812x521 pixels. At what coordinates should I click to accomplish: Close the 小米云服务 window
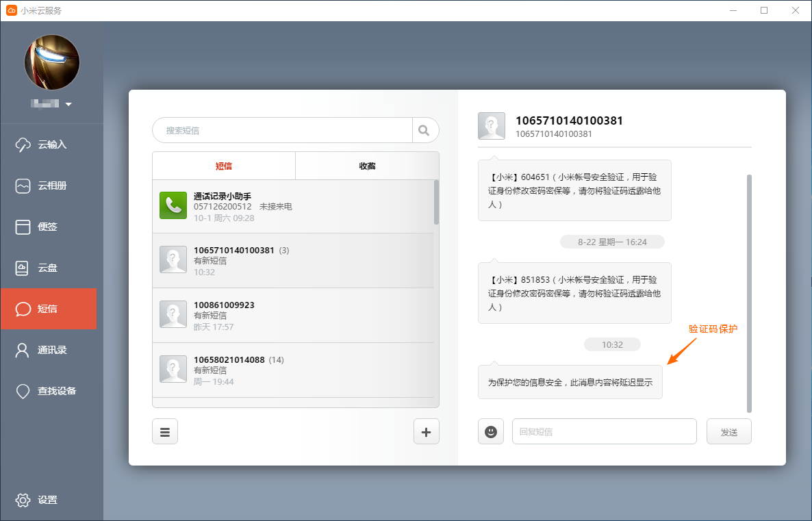point(796,10)
